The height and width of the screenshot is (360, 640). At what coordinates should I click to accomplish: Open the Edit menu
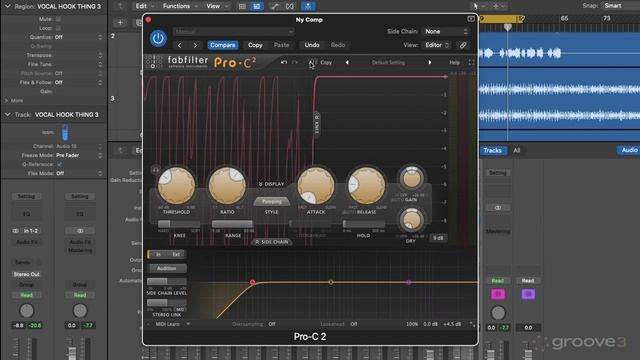pyautogui.click(x=144, y=6)
